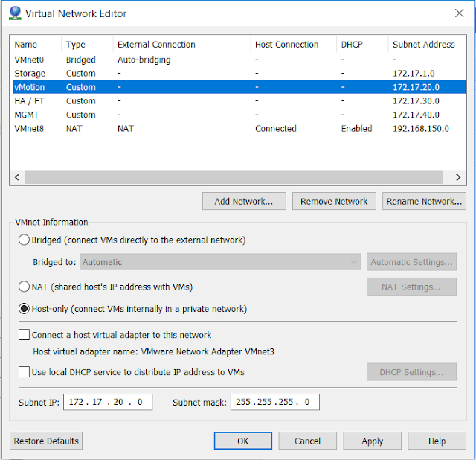
Task: Open Help
Action: tap(437, 441)
